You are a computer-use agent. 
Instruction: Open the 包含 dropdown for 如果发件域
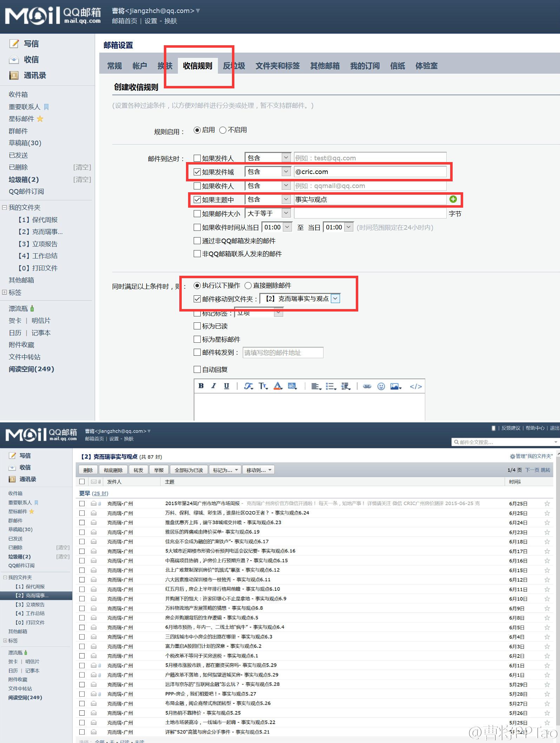pyautogui.click(x=268, y=172)
